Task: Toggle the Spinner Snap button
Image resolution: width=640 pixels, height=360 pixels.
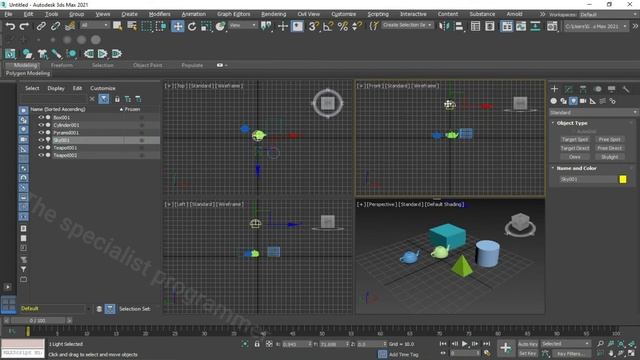Action: [357, 27]
